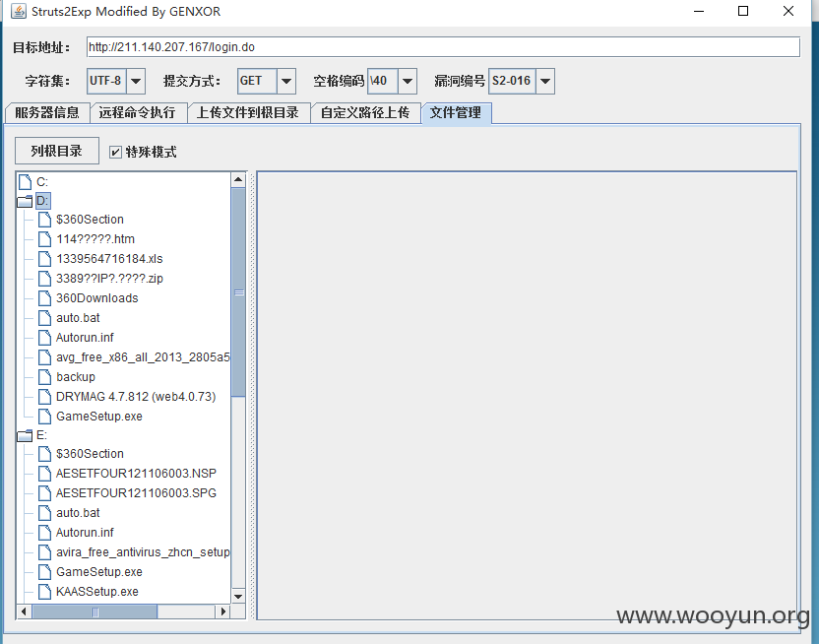Click the file icon beside KAASSetup.exe

45,592
